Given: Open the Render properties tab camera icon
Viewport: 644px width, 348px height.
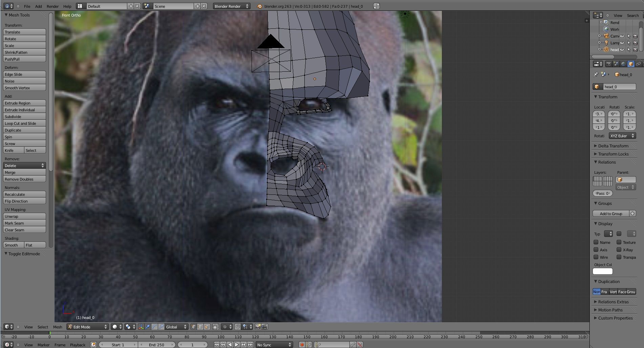Looking at the screenshot, I should point(608,64).
